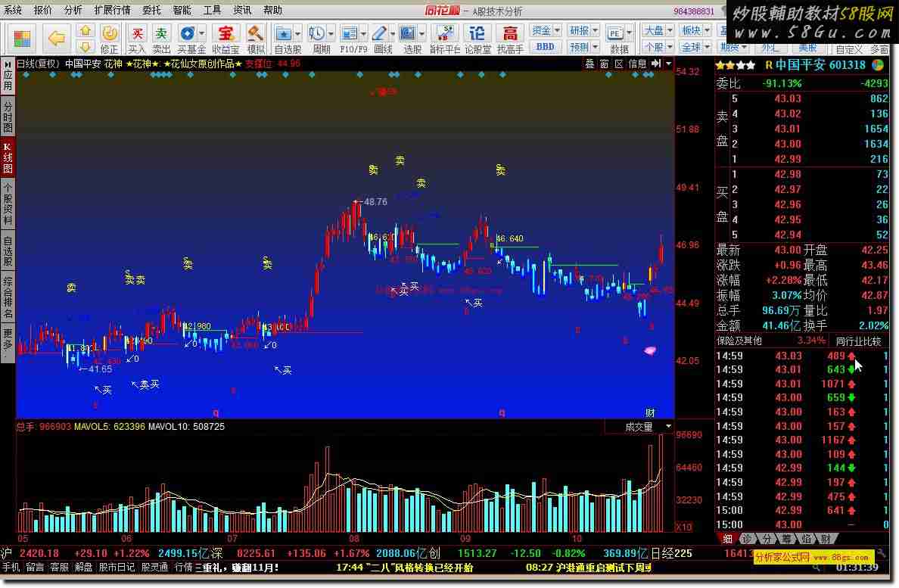Expand the 周期 period dropdown arrow
This screenshot has width=899, height=588.
[x=331, y=34]
